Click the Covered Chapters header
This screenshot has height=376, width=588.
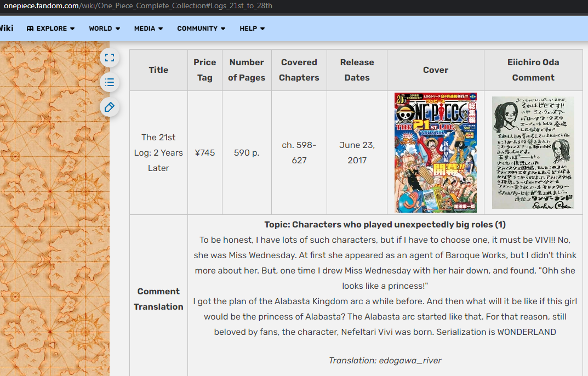coord(299,70)
